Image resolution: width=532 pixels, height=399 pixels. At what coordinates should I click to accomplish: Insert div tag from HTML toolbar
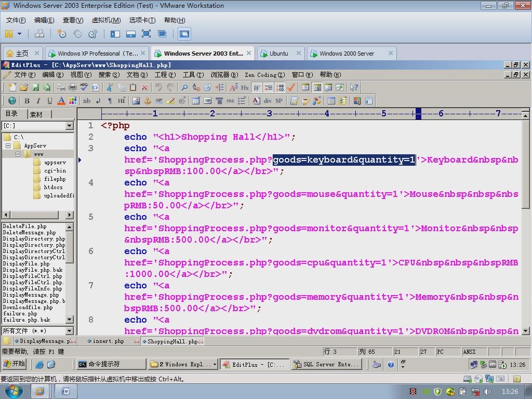pos(268,101)
